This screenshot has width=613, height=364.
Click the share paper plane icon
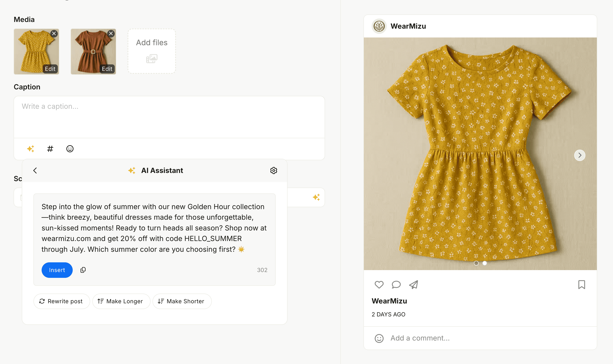(x=413, y=285)
